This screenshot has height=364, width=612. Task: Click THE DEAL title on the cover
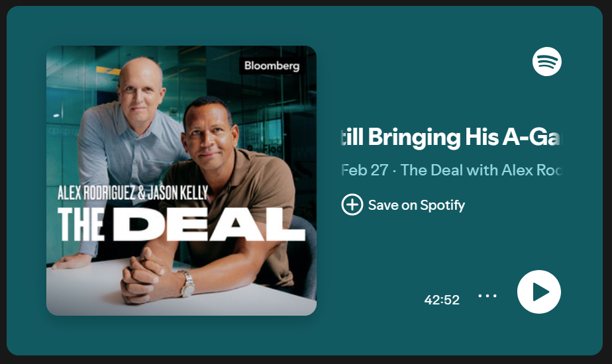click(x=181, y=224)
